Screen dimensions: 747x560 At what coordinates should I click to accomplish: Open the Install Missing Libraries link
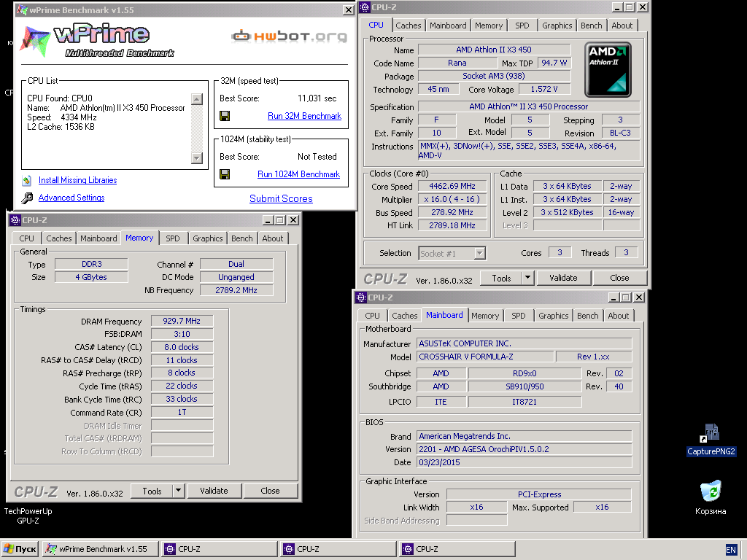pos(77,180)
